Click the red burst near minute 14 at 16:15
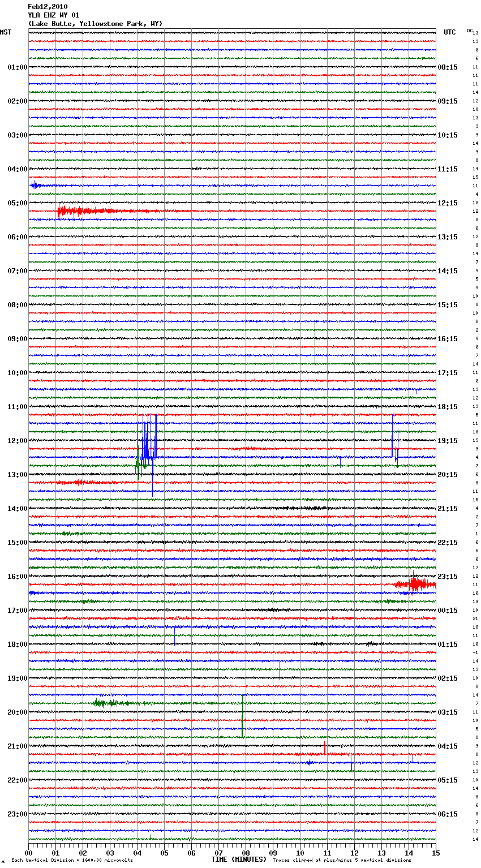This screenshot has height=868, width=481. [x=415, y=584]
